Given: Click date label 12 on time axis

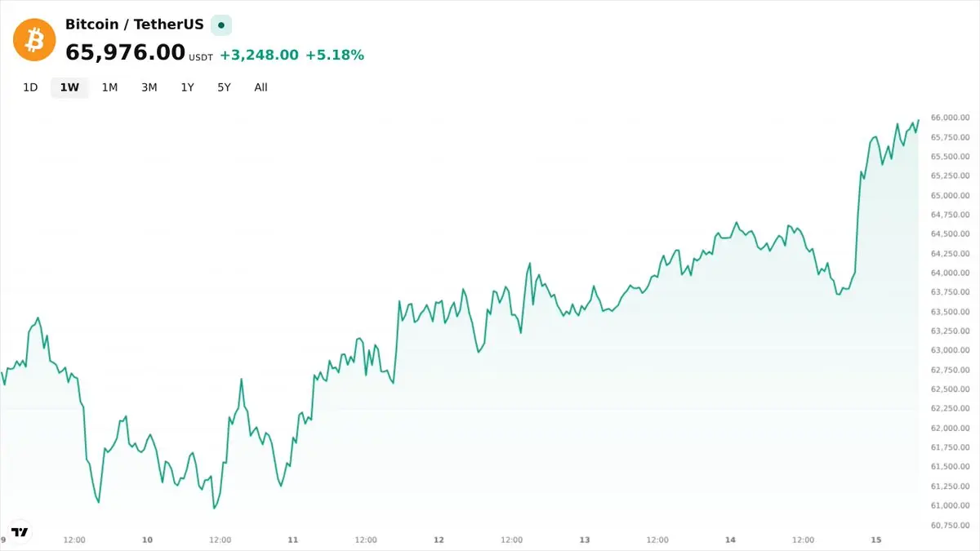Looking at the screenshot, I should [x=439, y=540].
